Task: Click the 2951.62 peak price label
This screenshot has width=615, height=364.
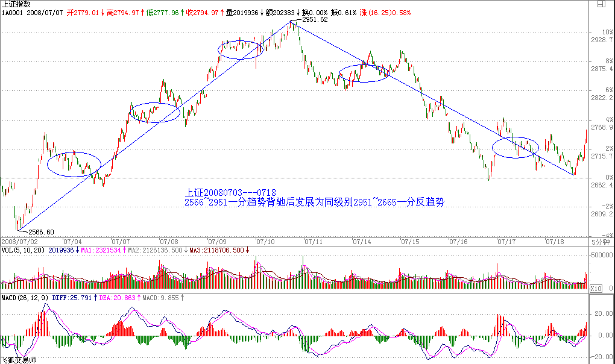Action: (x=315, y=19)
